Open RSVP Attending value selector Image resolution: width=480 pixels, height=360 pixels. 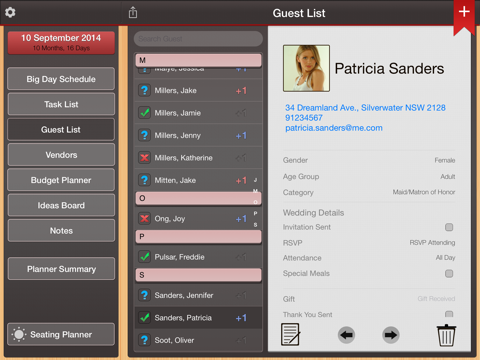coord(432,243)
